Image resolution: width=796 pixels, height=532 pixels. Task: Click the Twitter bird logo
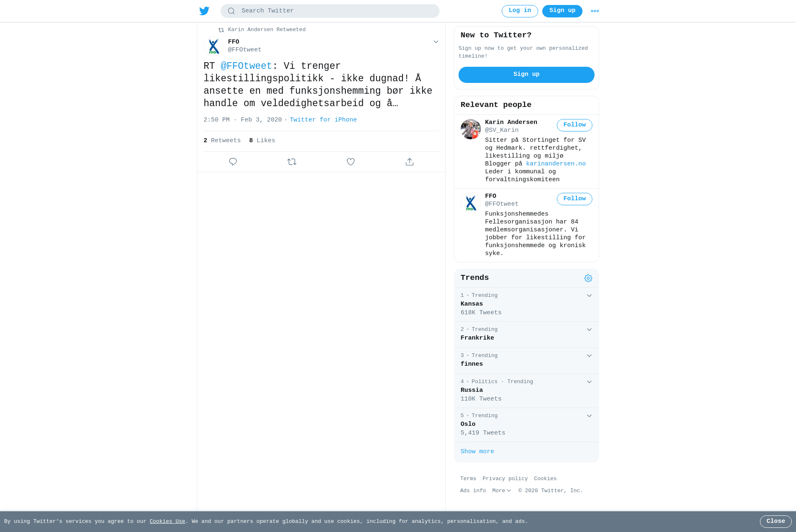(x=204, y=11)
